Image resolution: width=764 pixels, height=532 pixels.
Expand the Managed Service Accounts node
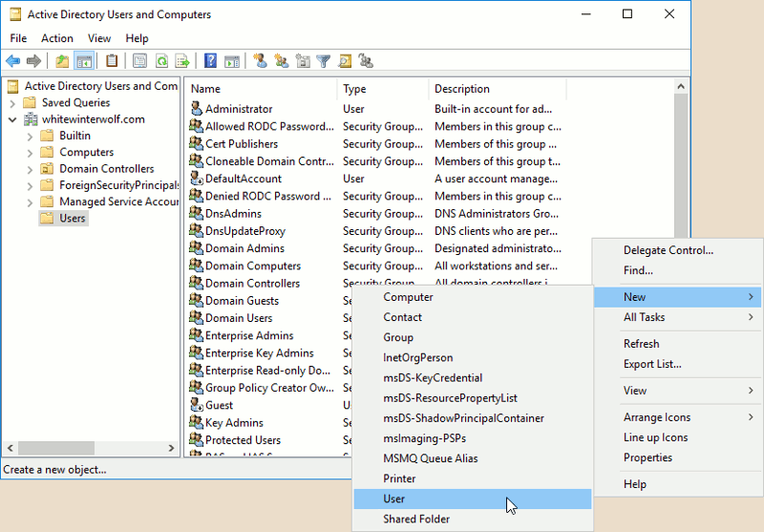pos(30,202)
